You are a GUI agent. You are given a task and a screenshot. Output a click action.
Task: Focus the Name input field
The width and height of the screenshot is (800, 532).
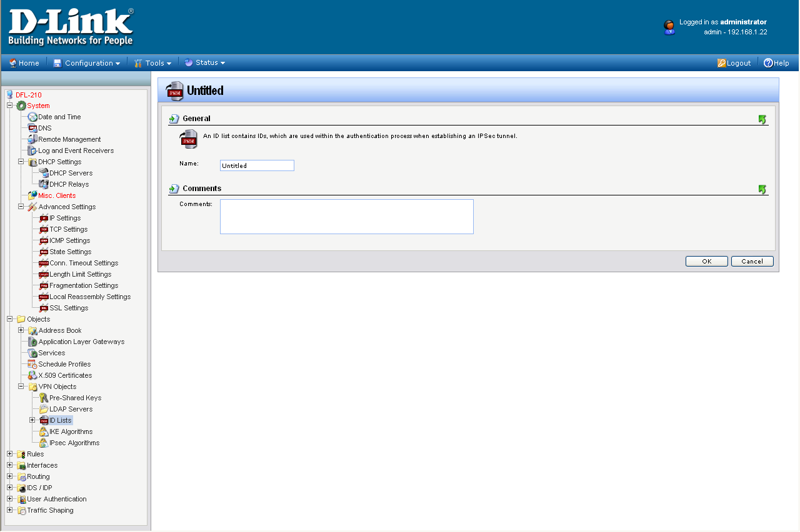(257, 165)
